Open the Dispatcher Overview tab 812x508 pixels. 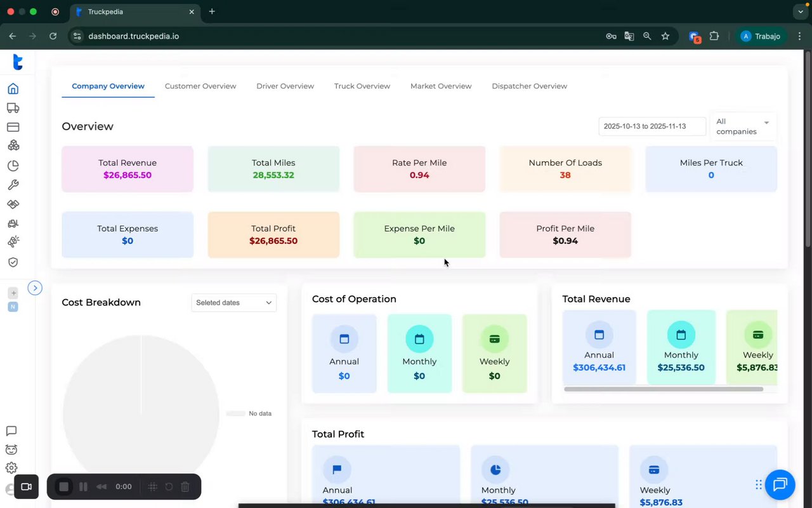[x=530, y=86]
